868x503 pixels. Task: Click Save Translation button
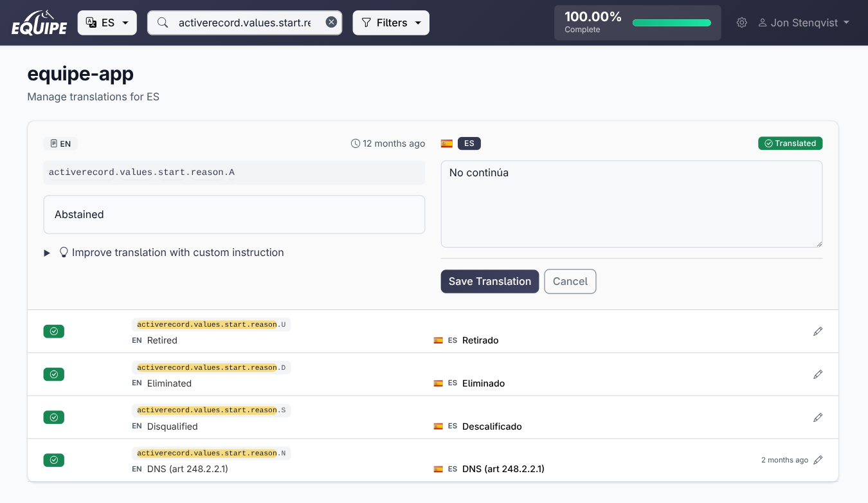(490, 281)
